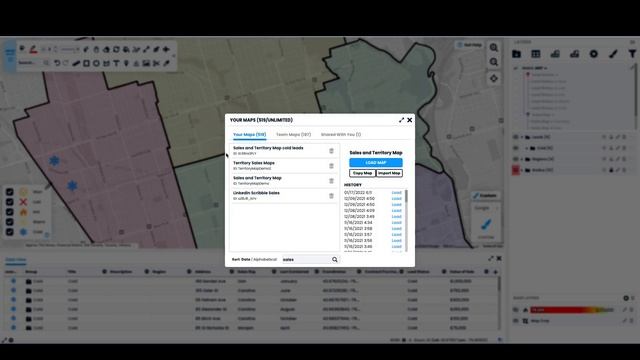Open the Team Maps tab
Screen dimensions: 640x360
(293, 134)
